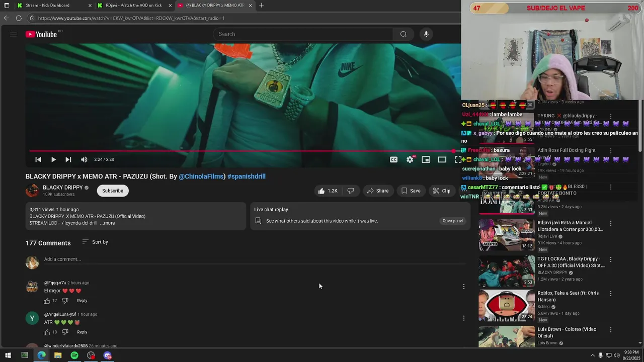Like the PAZUZU video

coord(327,191)
